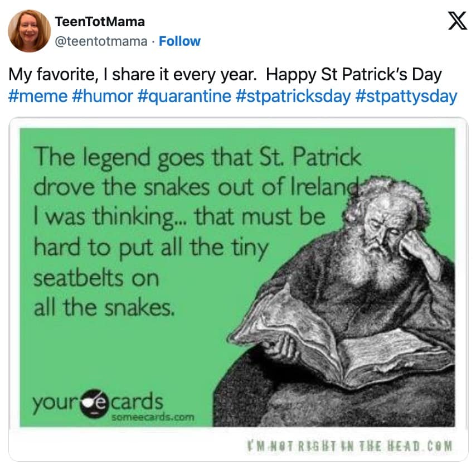Viewport: 476px width, 464px height.
Task: Visit the #stpattysday hashtag
Action: [406, 96]
